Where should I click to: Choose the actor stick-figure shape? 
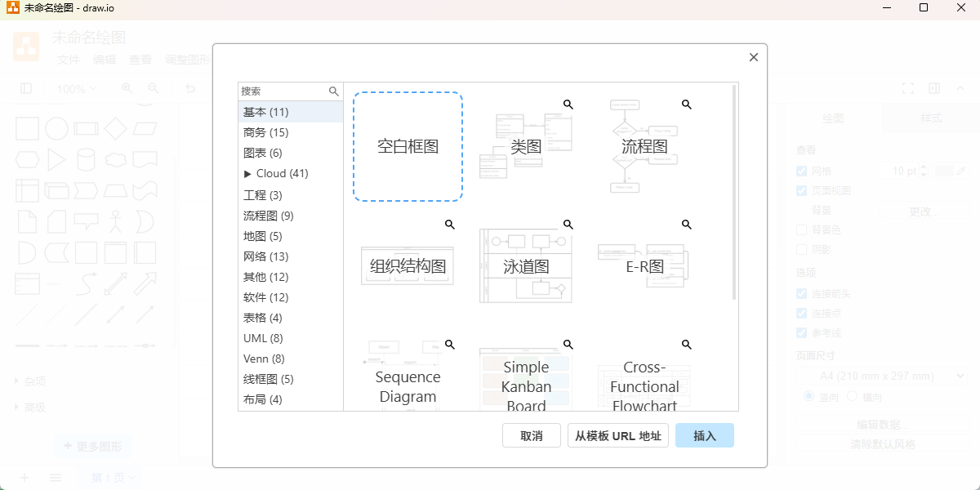coord(115,222)
